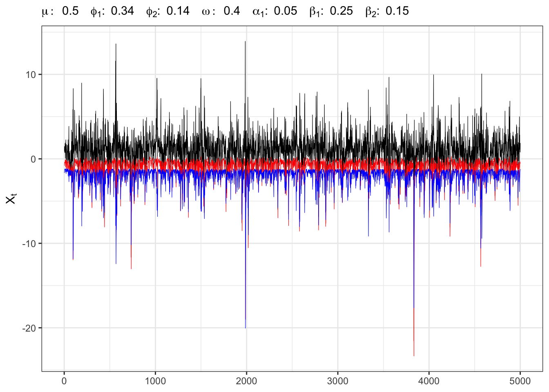
Task: Click the deepest red spike bottom below -20
Action: (x=414, y=355)
